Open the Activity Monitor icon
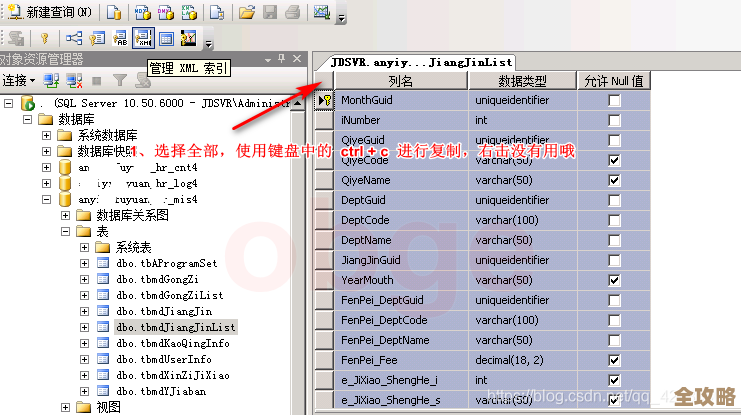 (321, 12)
